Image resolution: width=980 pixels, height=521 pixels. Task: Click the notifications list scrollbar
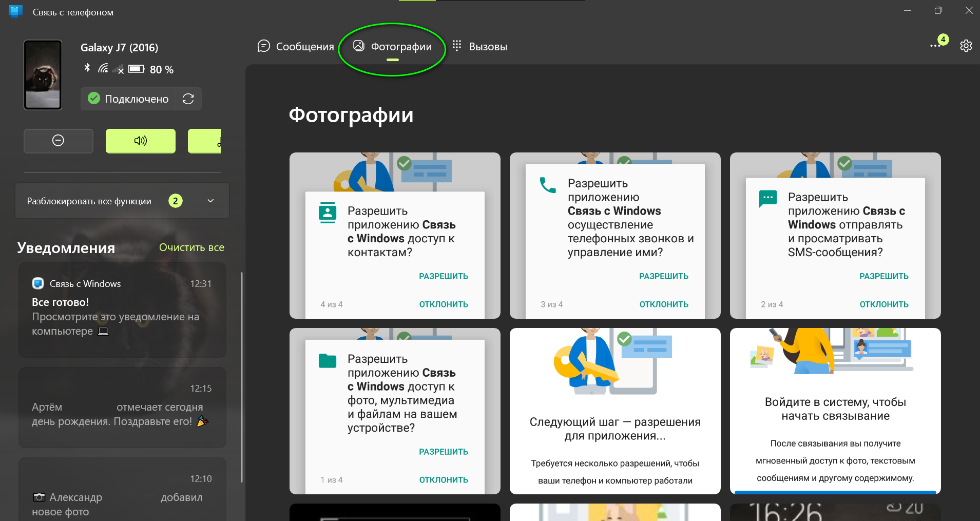[x=241, y=377]
